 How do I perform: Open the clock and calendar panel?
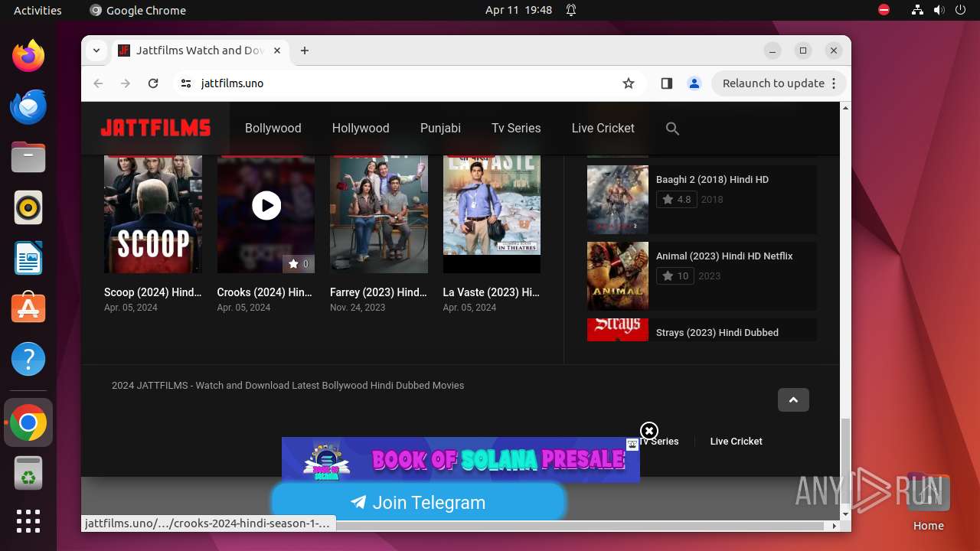(518, 10)
